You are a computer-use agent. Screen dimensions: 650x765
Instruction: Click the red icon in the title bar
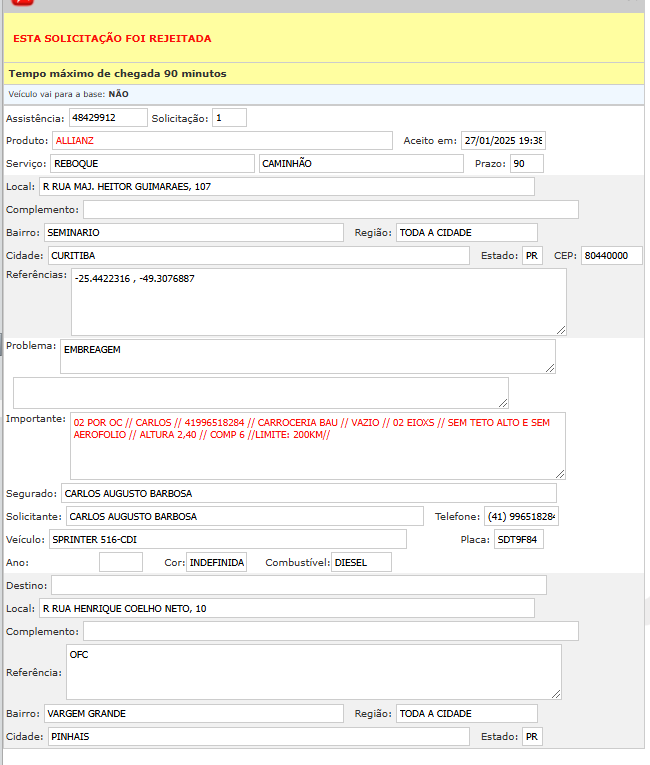point(22,2)
